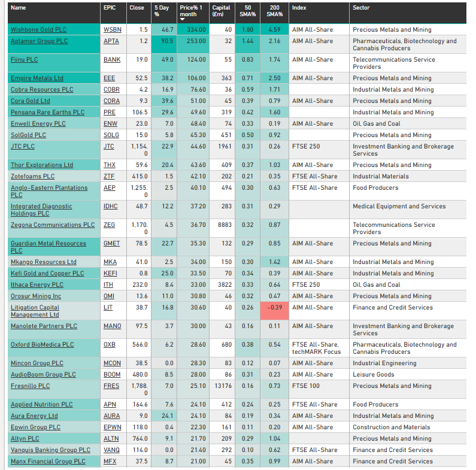
Task: Open Manolete Partners PLC link
Action: [x=44, y=326]
